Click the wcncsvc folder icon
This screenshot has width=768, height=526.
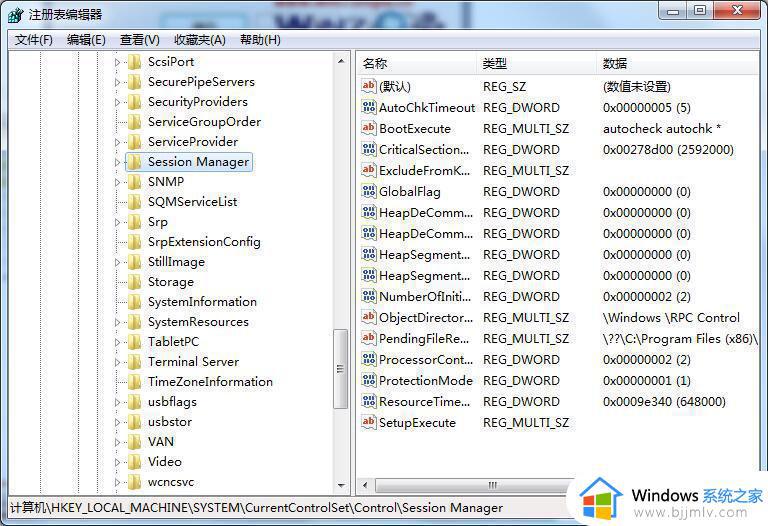(x=134, y=482)
